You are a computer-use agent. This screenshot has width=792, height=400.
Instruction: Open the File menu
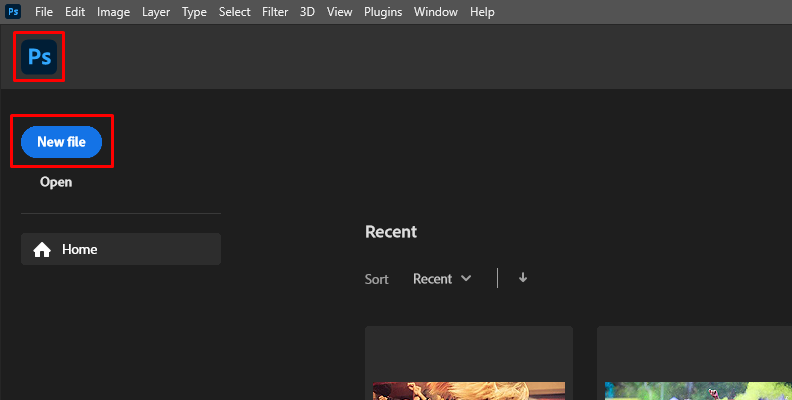click(x=44, y=12)
